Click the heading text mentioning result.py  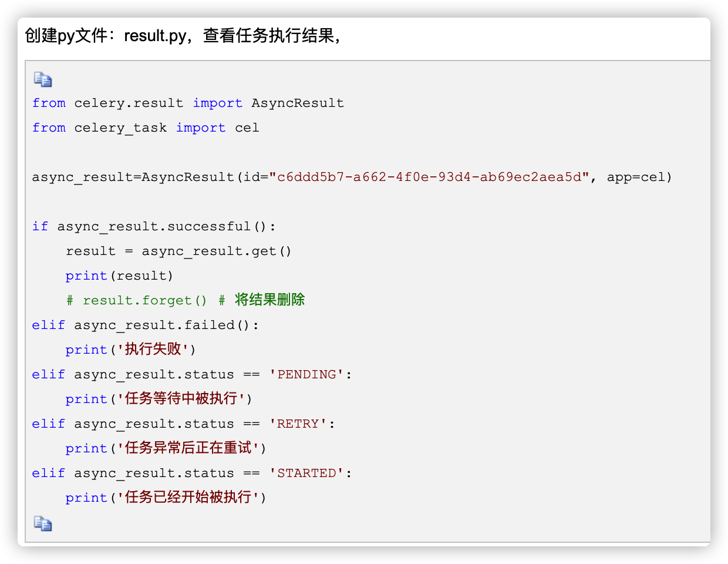click(183, 36)
